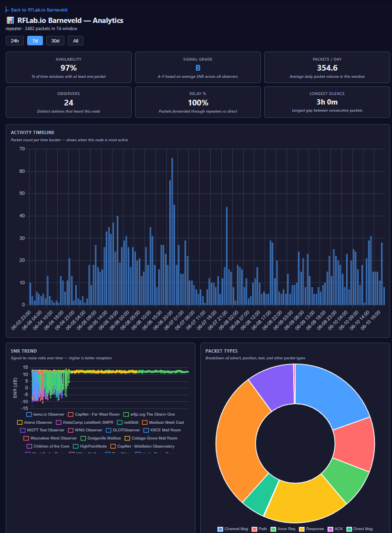The image size is (392, 533).
Task: Select the 7d time window
Action: tap(35, 41)
